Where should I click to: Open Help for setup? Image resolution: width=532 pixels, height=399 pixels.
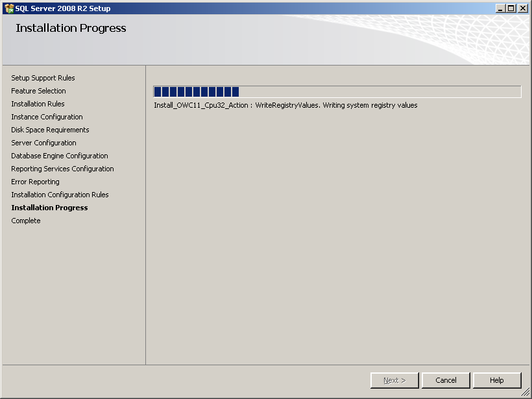pyautogui.click(x=497, y=380)
